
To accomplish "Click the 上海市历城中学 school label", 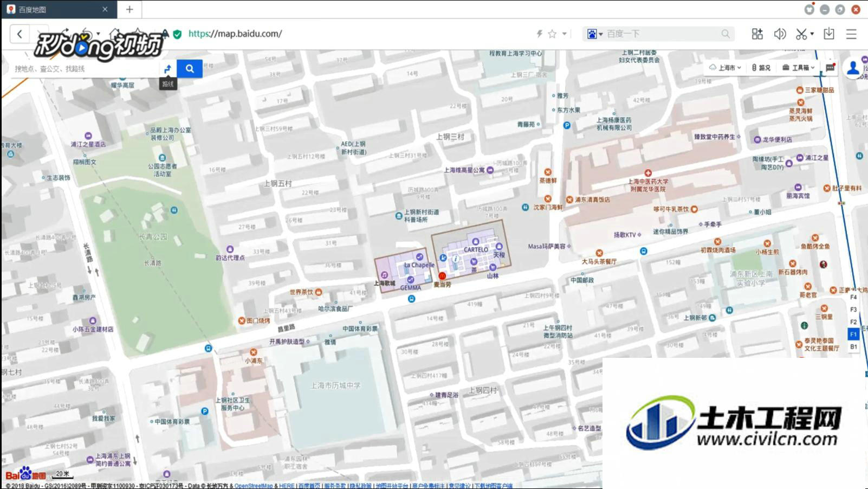I will 335,385.
